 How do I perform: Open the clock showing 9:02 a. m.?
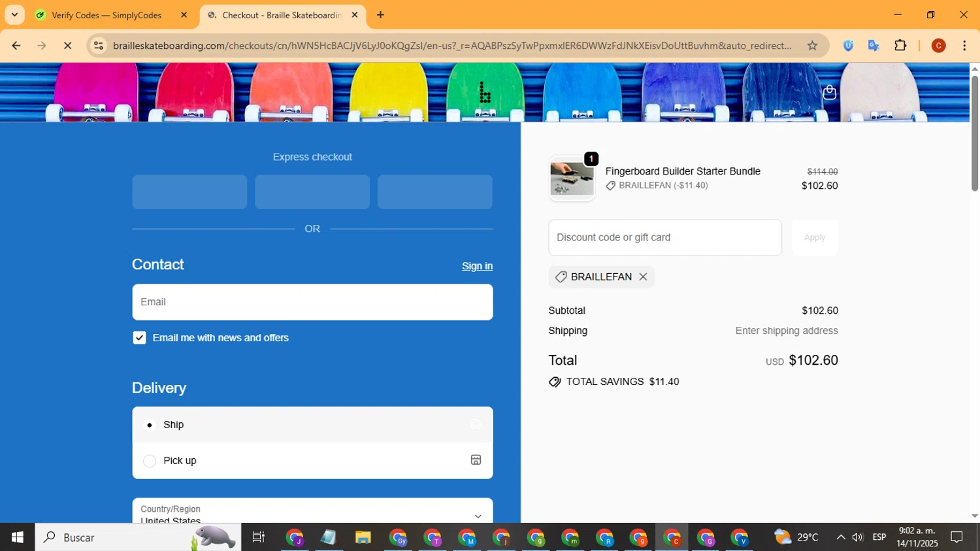click(917, 537)
